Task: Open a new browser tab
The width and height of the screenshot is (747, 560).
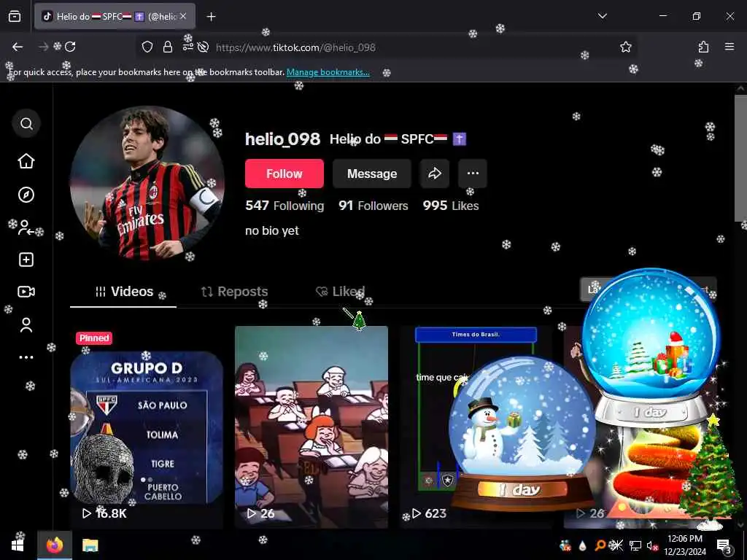Action: click(211, 17)
